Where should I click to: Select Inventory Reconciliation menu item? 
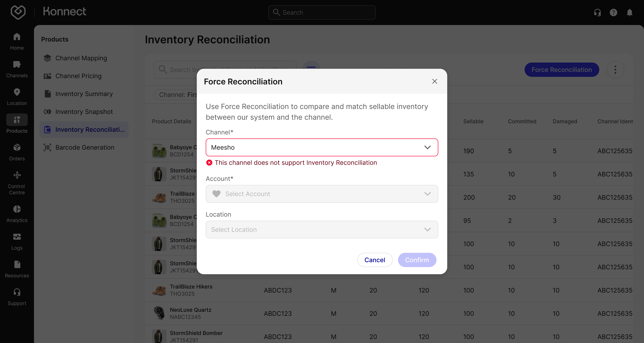[84, 130]
